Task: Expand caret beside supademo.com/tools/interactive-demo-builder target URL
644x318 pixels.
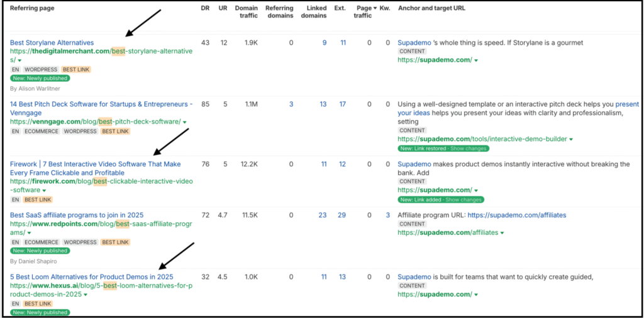Action: (x=571, y=139)
